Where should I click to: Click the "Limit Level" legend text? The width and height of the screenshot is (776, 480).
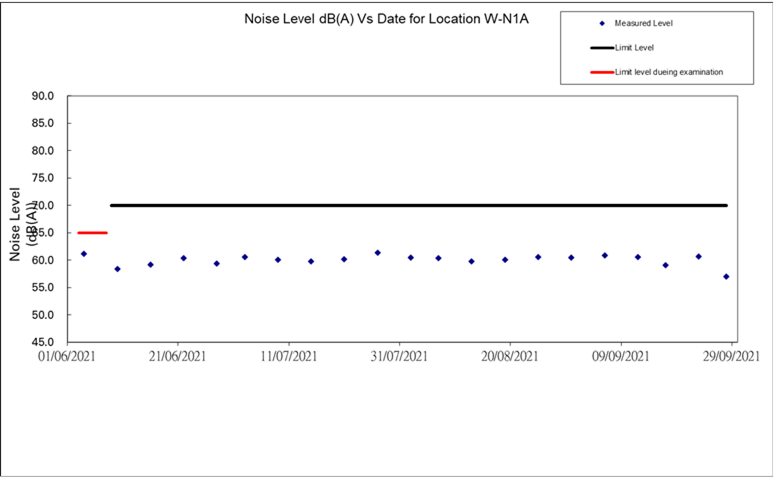click(634, 47)
